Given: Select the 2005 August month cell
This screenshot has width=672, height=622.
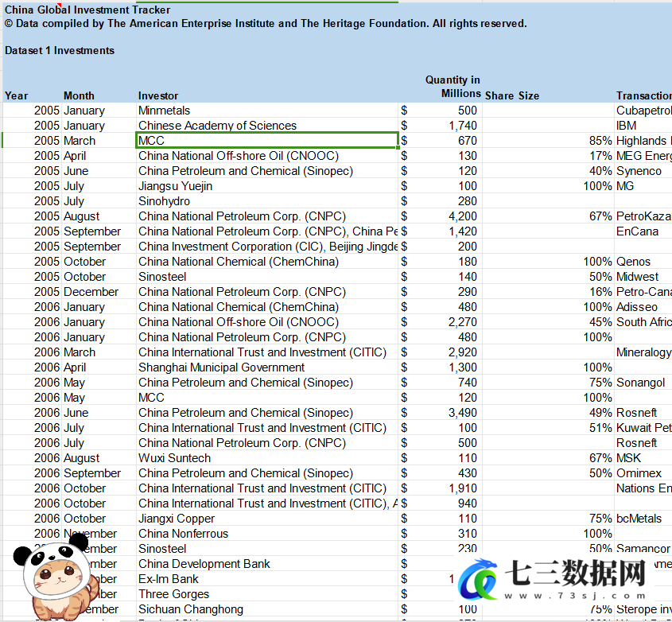Looking at the screenshot, I should [99, 216].
